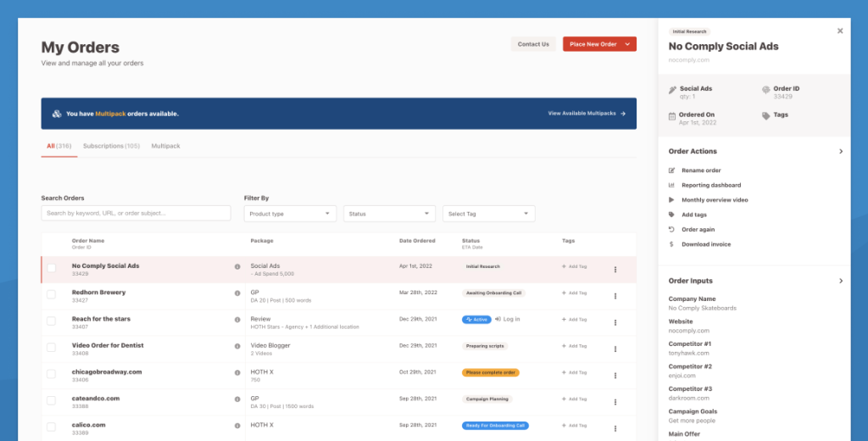Open the Status filter dropdown
The image size is (868, 441).
(x=389, y=214)
